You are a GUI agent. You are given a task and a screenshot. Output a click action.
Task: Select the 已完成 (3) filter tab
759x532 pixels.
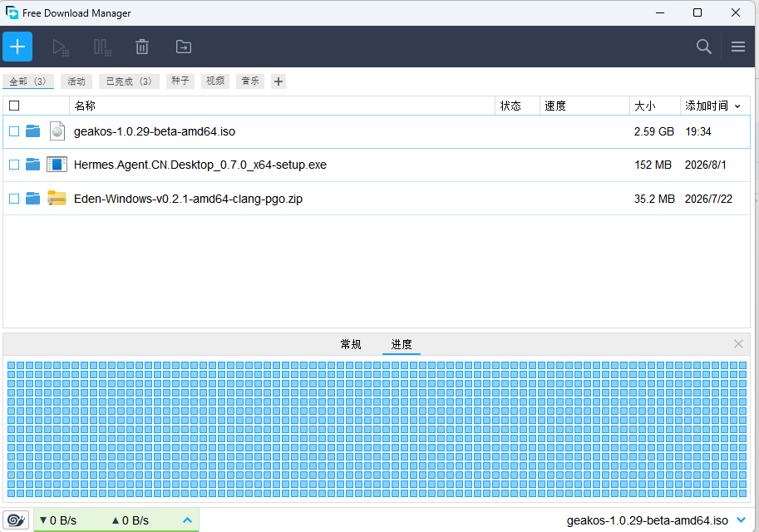(129, 81)
